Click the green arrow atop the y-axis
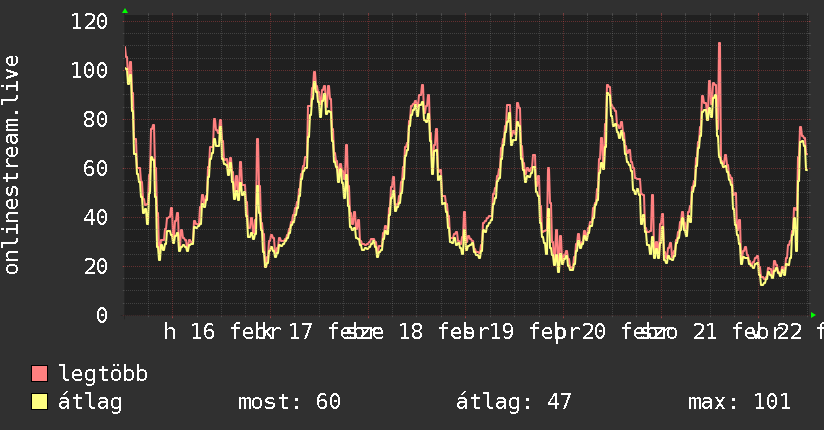Viewport: 824px width, 430px height. click(x=125, y=11)
